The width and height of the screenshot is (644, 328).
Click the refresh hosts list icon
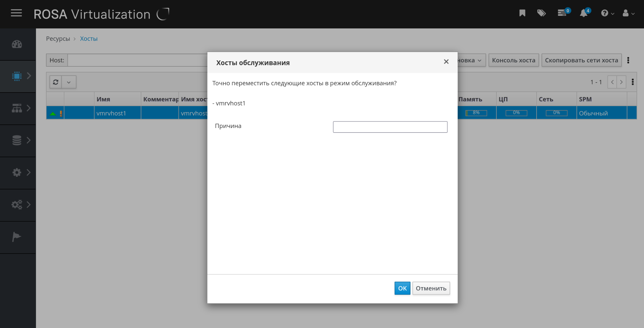pyautogui.click(x=56, y=82)
